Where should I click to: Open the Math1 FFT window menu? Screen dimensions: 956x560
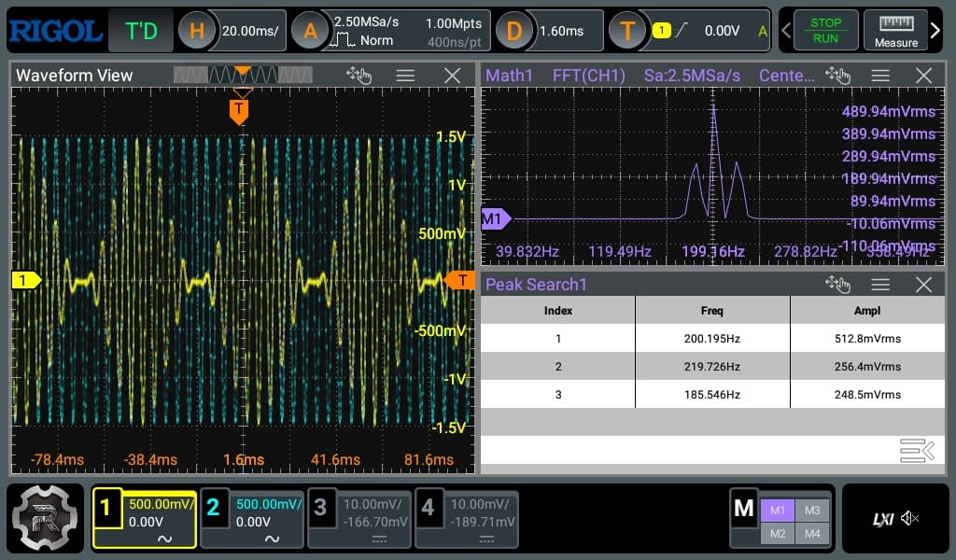click(879, 76)
